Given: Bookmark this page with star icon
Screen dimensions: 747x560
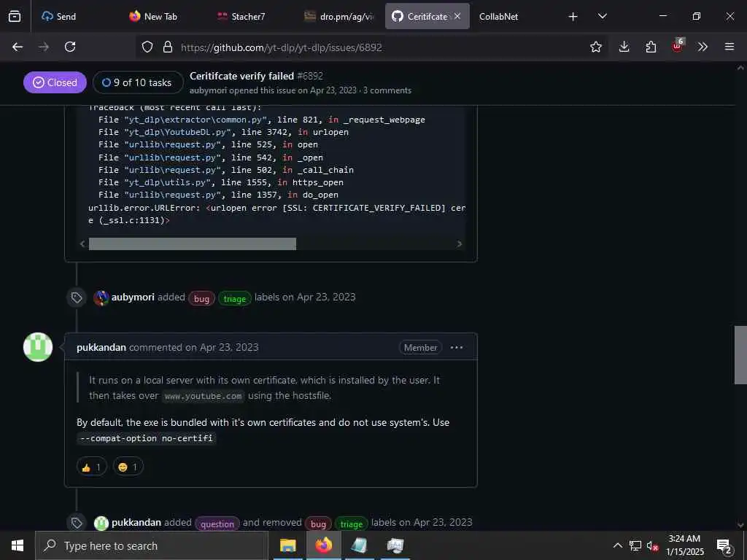Looking at the screenshot, I should pos(595,47).
